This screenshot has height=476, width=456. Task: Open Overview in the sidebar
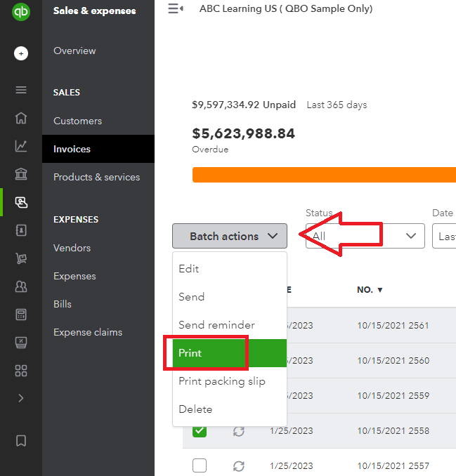74,51
